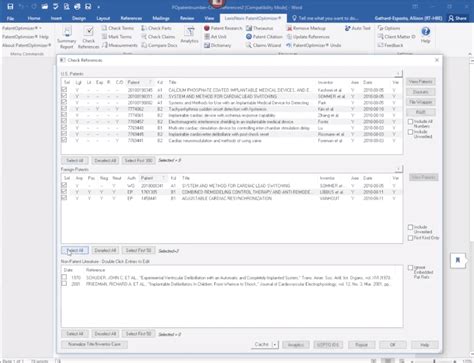This screenshot has height=363, width=474.
Task: Open Patent Research from the ribbon
Action: coord(223,28)
